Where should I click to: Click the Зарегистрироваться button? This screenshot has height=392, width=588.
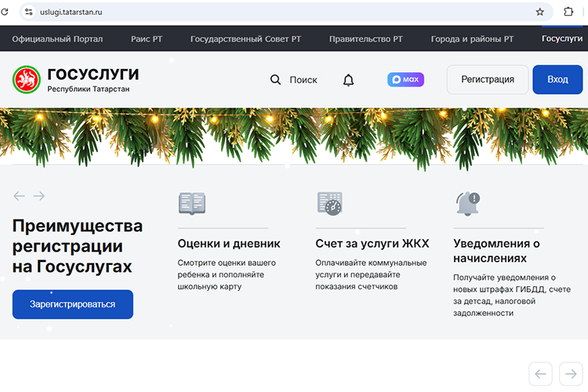tap(72, 304)
